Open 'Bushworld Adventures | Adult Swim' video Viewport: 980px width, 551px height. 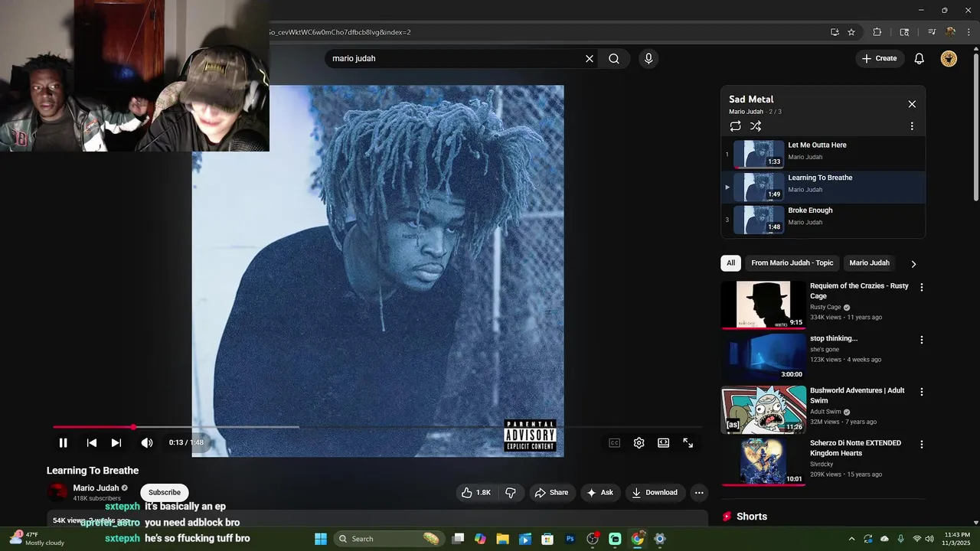763,409
